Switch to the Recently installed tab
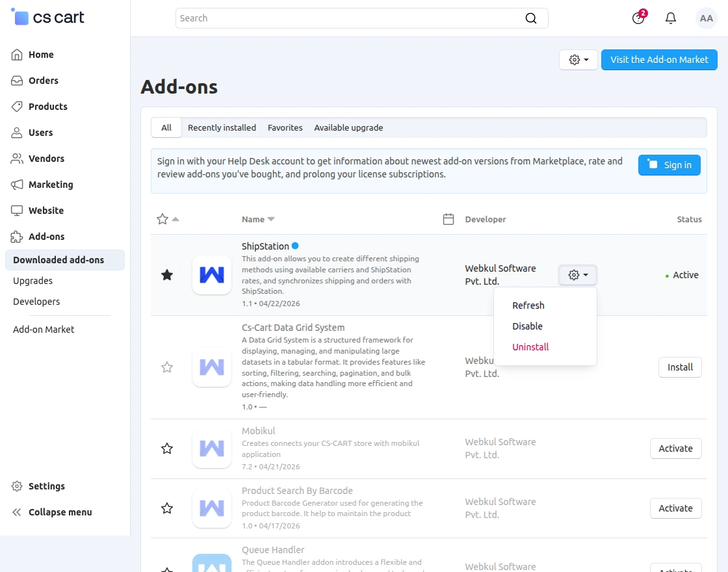 pyautogui.click(x=222, y=127)
